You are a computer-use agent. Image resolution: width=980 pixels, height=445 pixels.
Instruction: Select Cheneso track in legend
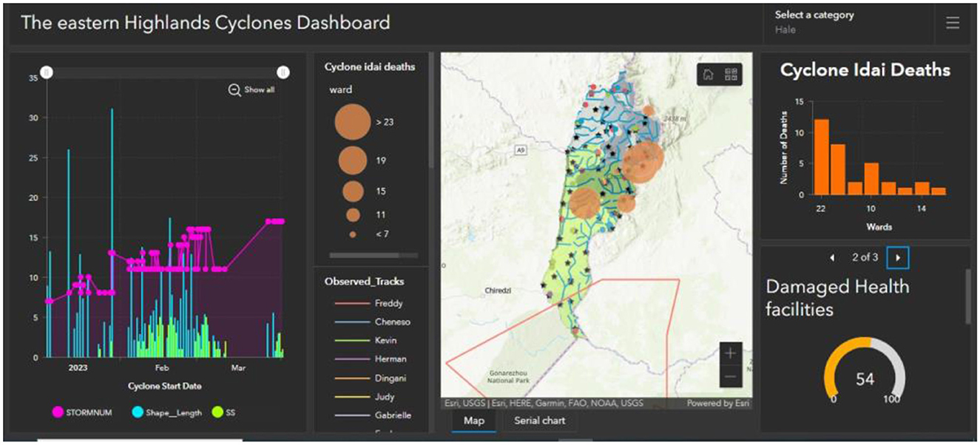[371, 322]
